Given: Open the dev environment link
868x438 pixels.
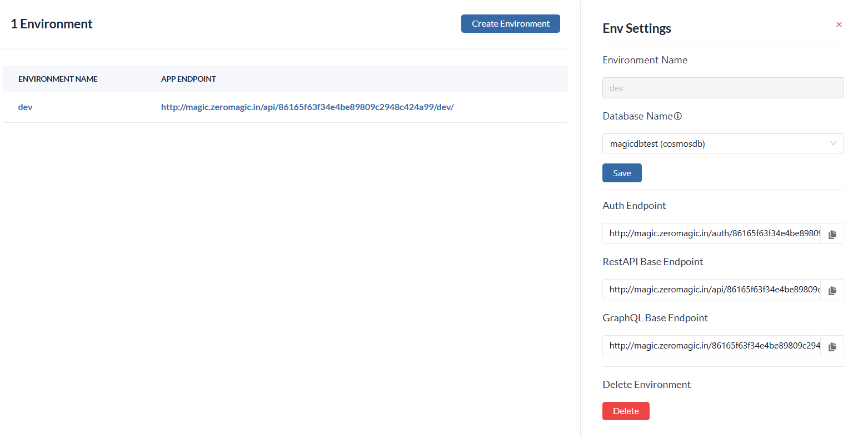Looking at the screenshot, I should pyautogui.click(x=25, y=107).
